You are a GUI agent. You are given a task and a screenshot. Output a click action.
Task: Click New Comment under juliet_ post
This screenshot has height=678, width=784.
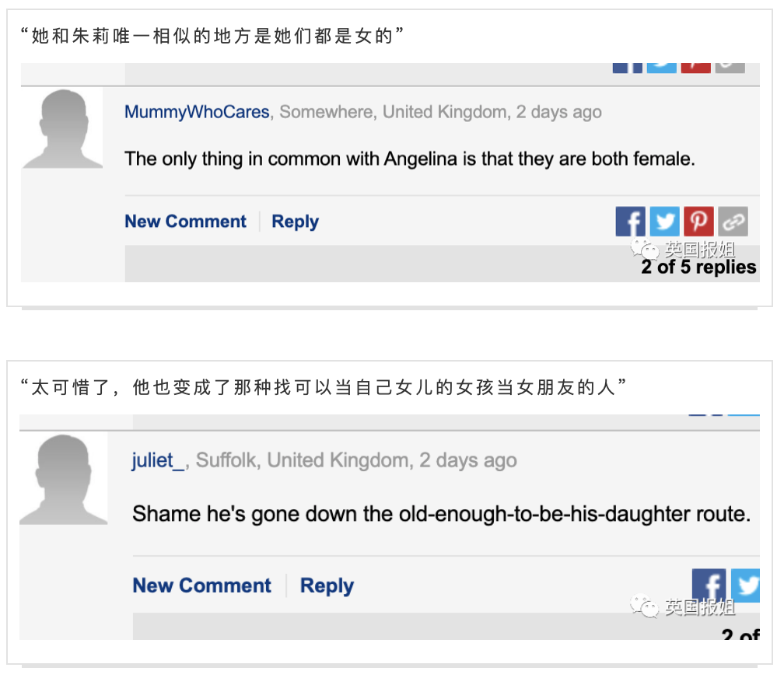coord(201,585)
